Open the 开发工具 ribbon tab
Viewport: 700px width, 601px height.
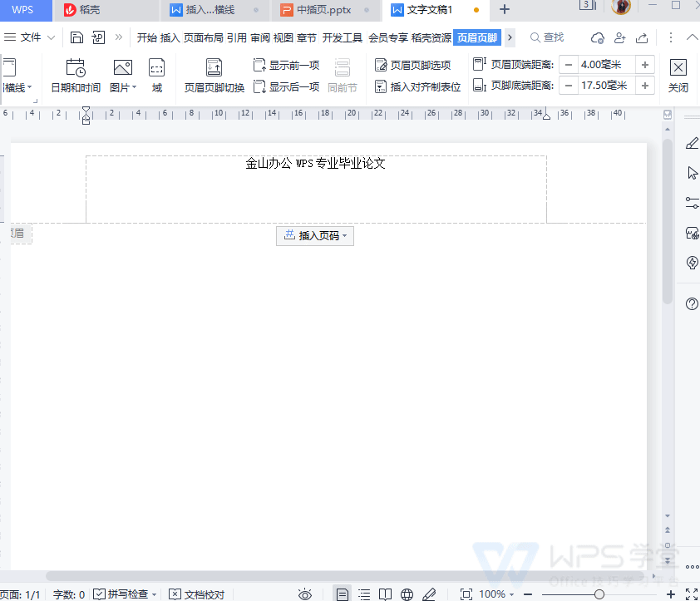342,38
